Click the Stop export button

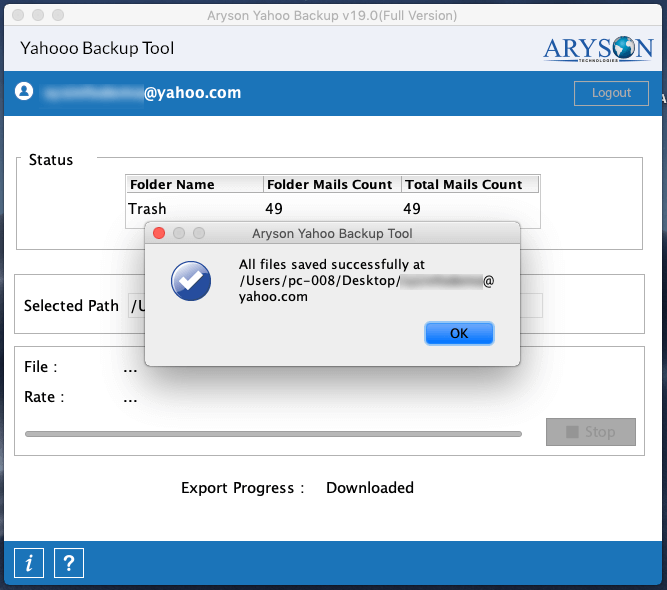[590, 432]
